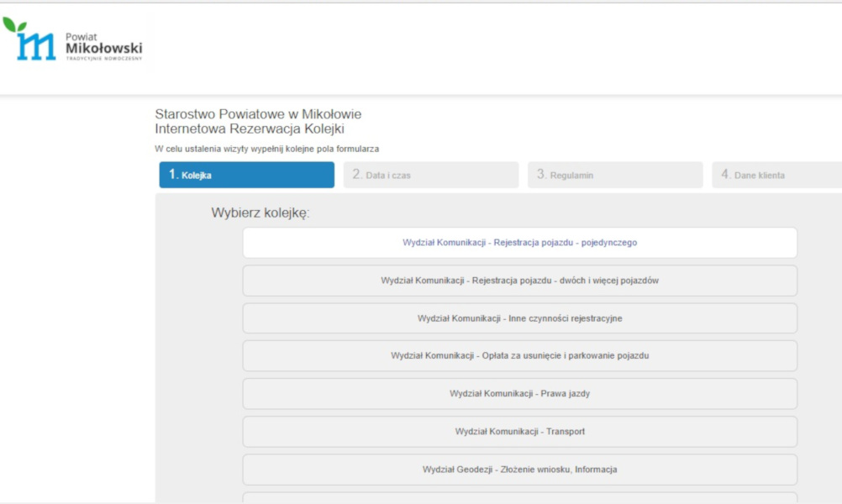The height and width of the screenshot is (504, 842).
Task: Click the green-leaf Powiat Mikołowski logo icon
Action: click(32, 40)
